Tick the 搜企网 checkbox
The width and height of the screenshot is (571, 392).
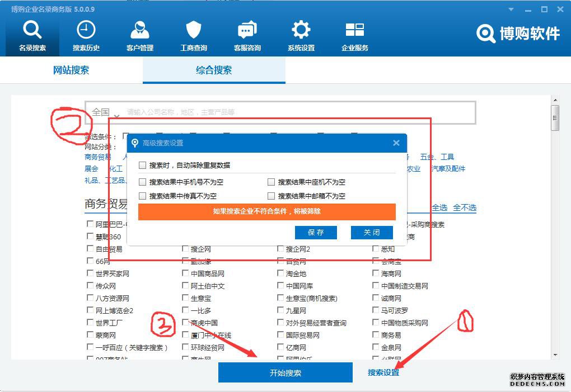click(185, 249)
